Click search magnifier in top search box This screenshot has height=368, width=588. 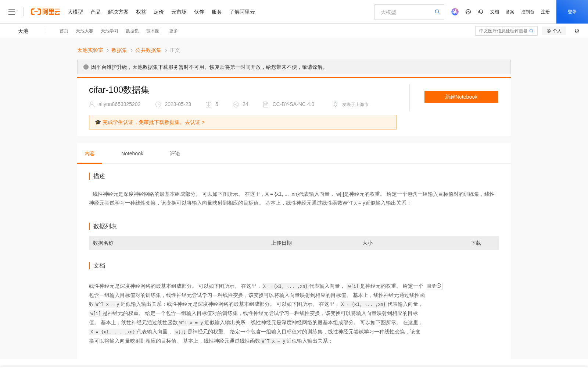coord(437,12)
